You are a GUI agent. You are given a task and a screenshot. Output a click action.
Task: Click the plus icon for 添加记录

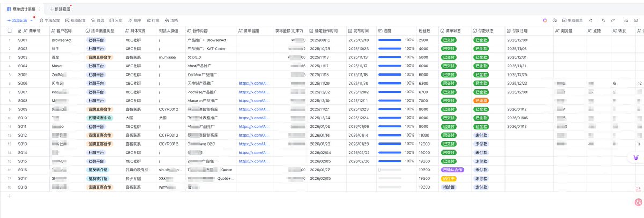9,20
